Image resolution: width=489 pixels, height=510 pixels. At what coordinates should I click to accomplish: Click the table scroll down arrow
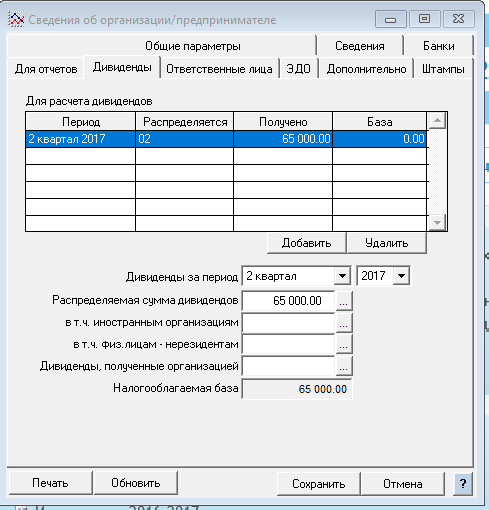point(437,222)
